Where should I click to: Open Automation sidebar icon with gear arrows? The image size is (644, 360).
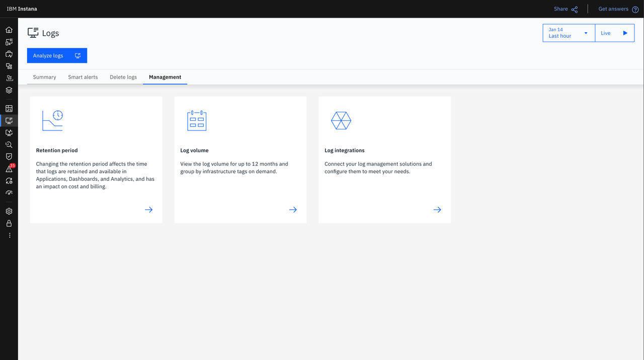pos(9,181)
